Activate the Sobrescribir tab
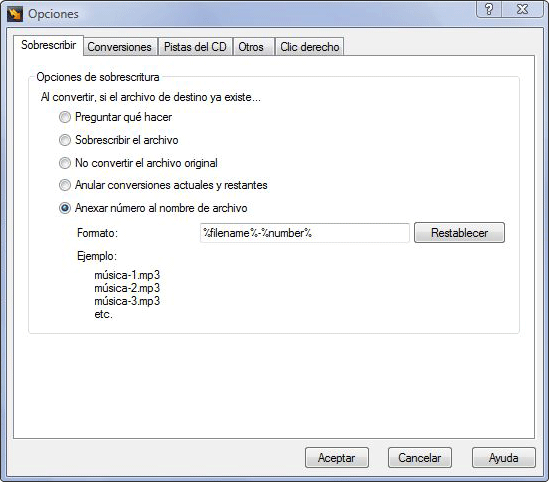This screenshot has height=482, width=549. pos(49,45)
